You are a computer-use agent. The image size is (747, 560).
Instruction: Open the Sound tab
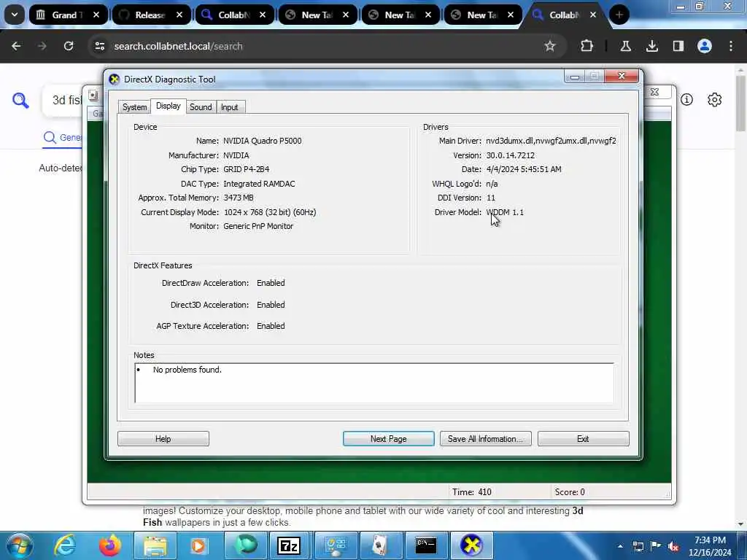pos(201,107)
